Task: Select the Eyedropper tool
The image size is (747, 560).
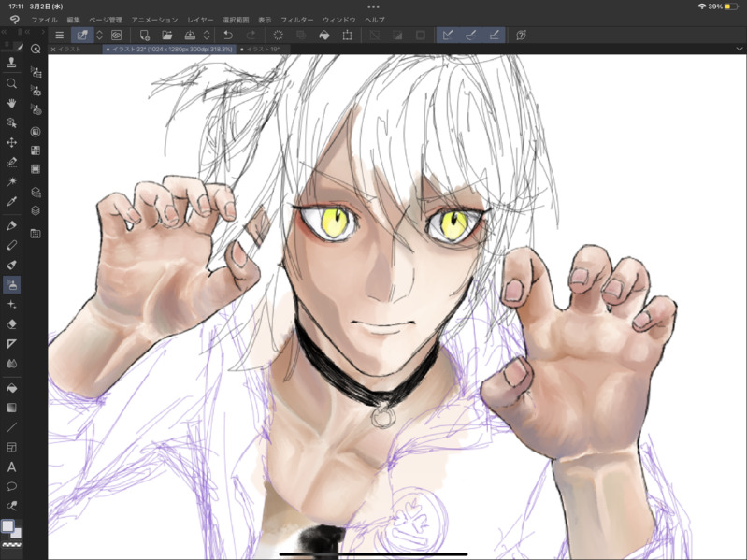Action: (11, 201)
